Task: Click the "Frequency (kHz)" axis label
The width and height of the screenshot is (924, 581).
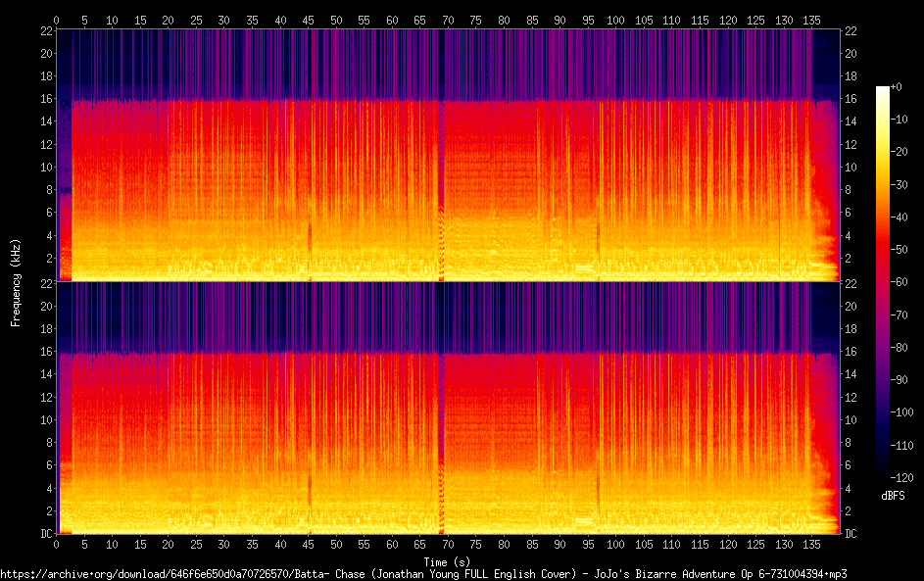Action: click(16, 281)
